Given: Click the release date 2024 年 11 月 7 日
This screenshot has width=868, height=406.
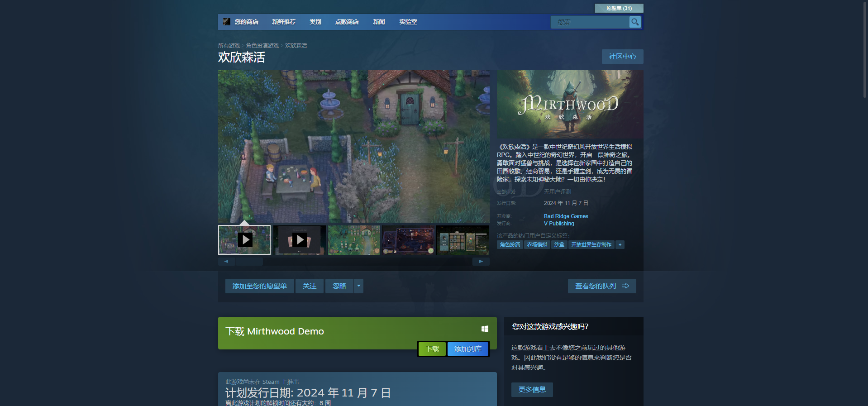Looking at the screenshot, I should (x=566, y=203).
